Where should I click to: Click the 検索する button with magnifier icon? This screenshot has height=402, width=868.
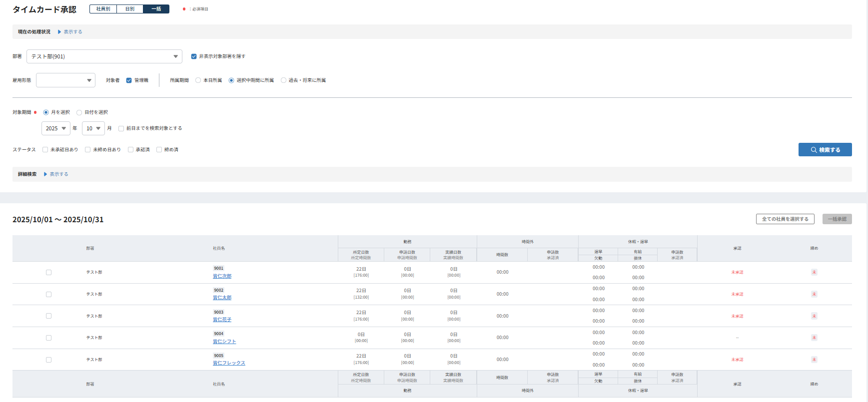[825, 150]
